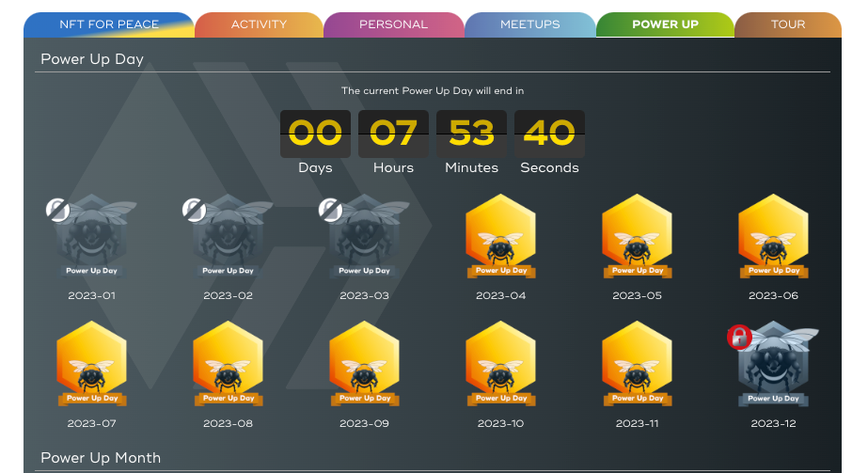Click the 2023-06 date label
The image size is (868, 473).
click(773, 296)
